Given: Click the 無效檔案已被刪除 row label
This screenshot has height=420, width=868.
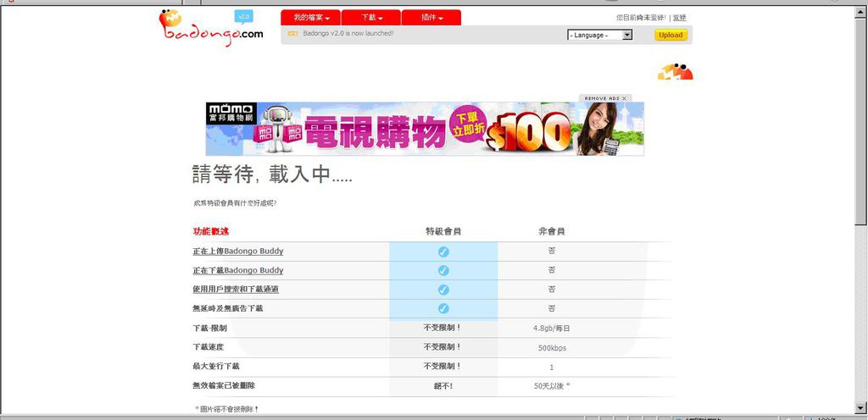Looking at the screenshot, I should click(x=224, y=385).
